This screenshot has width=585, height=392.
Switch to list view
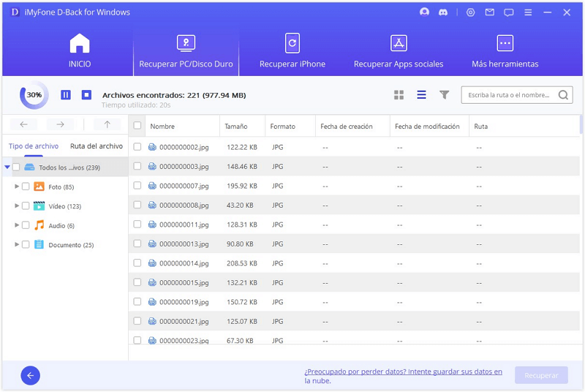click(421, 95)
